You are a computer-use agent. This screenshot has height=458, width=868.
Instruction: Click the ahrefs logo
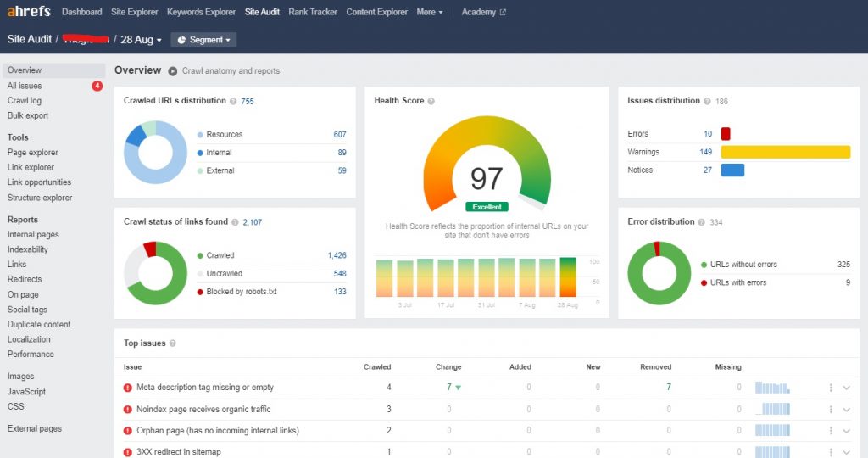tap(28, 11)
